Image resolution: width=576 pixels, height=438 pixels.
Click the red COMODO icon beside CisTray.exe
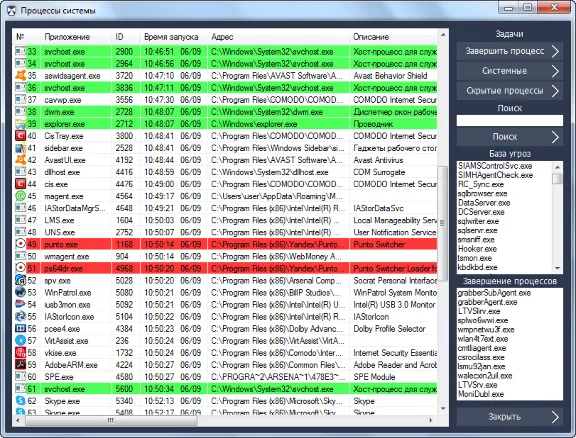20,136
